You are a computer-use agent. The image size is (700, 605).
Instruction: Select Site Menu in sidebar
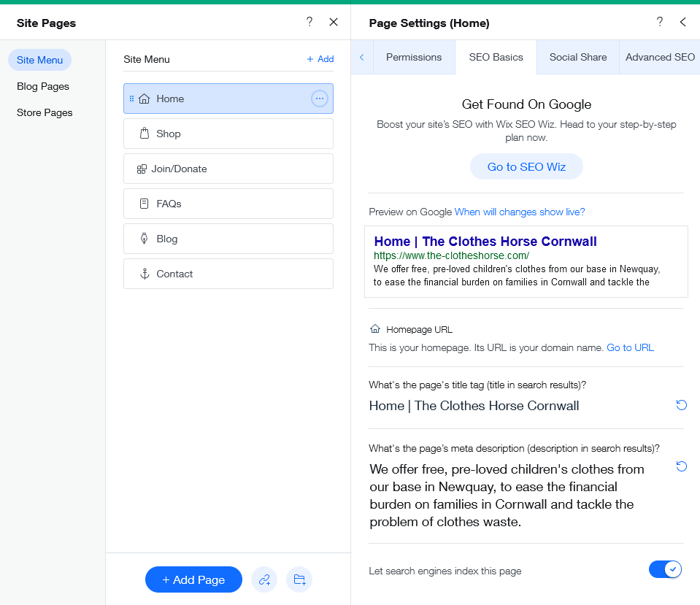pyautogui.click(x=39, y=60)
